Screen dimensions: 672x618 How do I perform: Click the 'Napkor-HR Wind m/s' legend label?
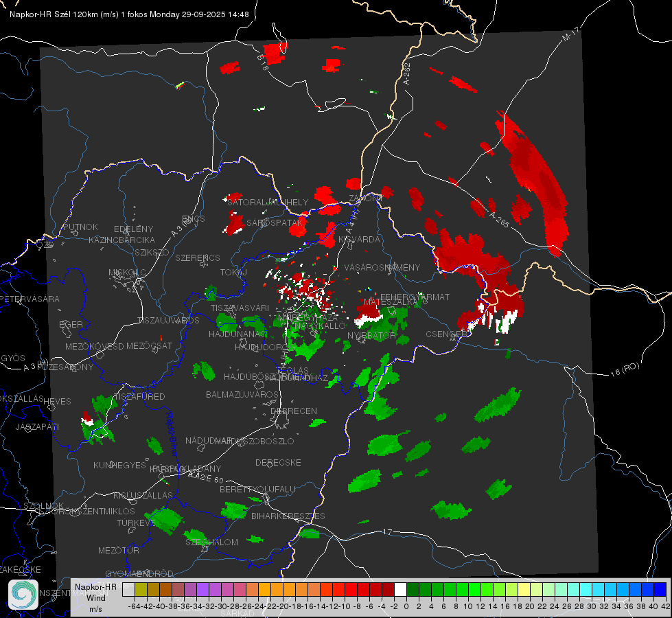95,597
